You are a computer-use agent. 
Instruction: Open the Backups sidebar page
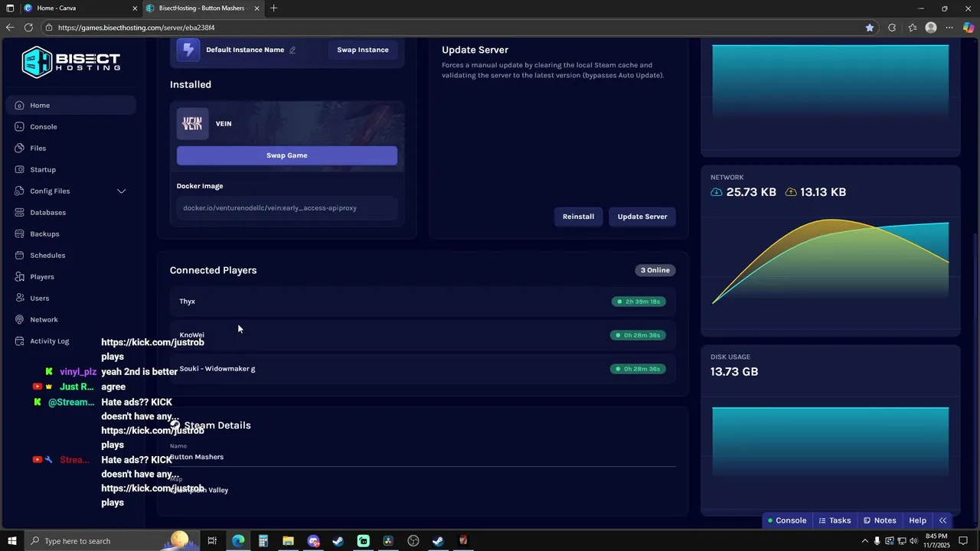pyautogui.click(x=71, y=233)
